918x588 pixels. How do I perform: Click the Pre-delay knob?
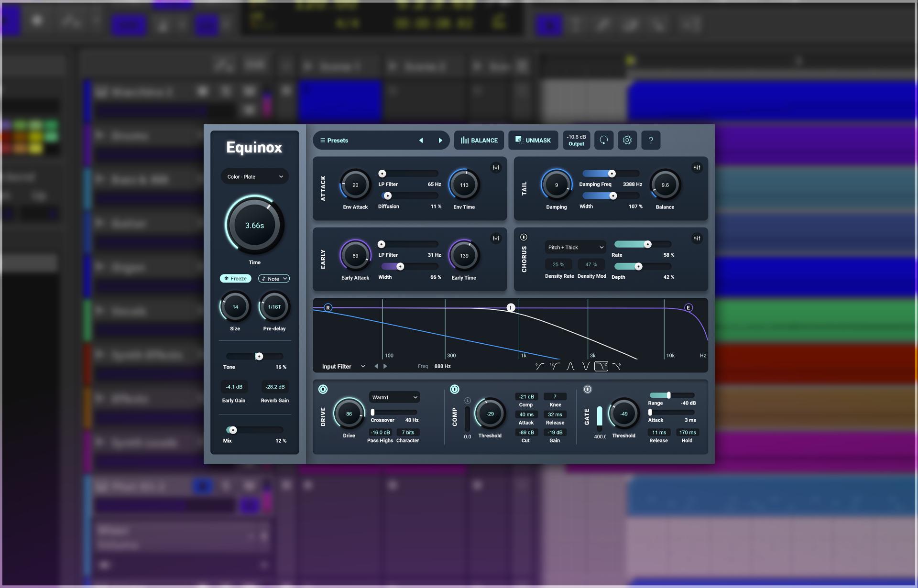click(x=274, y=307)
